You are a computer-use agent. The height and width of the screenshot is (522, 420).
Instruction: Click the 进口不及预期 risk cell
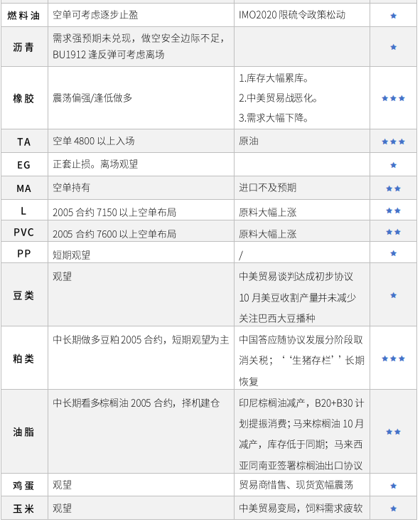[302, 188]
